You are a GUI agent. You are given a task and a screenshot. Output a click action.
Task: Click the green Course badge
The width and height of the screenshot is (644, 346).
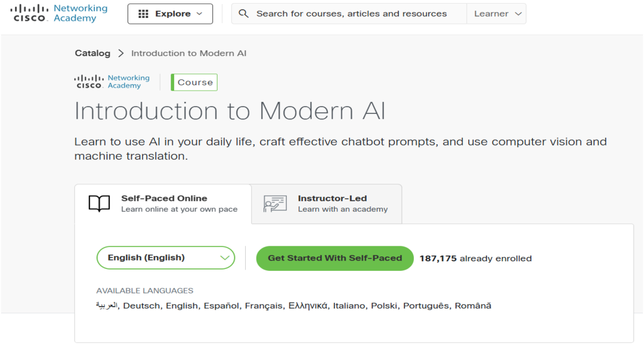pyautogui.click(x=194, y=82)
